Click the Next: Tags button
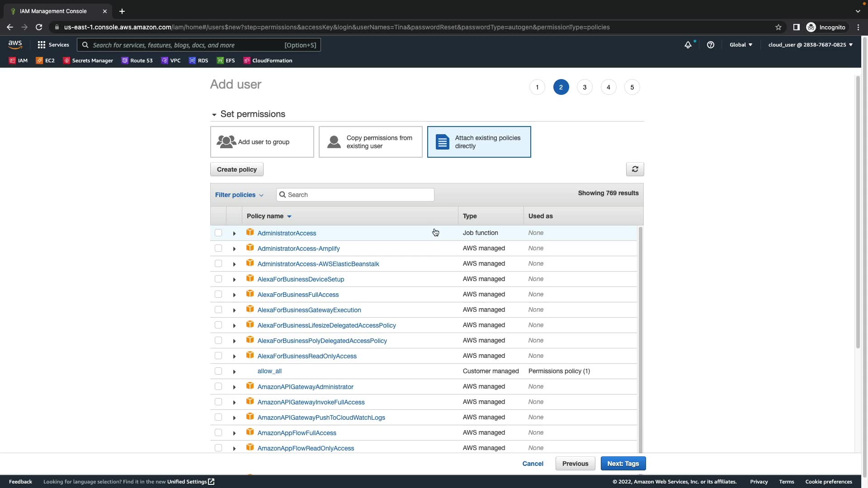868x488 pixels. (x=623, y=464)
